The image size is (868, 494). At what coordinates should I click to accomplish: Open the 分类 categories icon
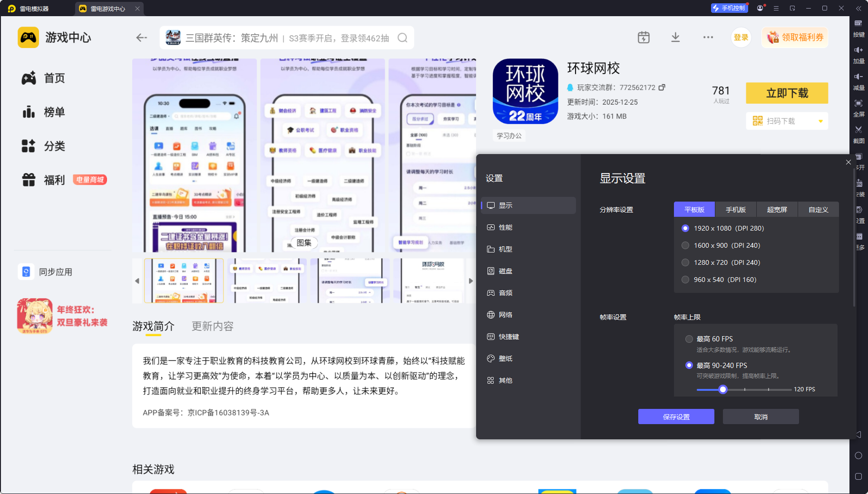click(29, 146)
